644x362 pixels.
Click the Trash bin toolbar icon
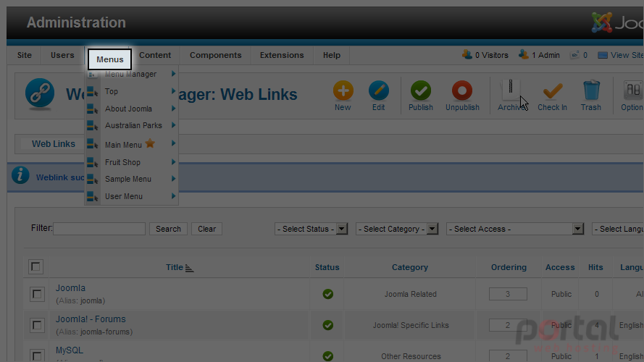coord(591,90)
